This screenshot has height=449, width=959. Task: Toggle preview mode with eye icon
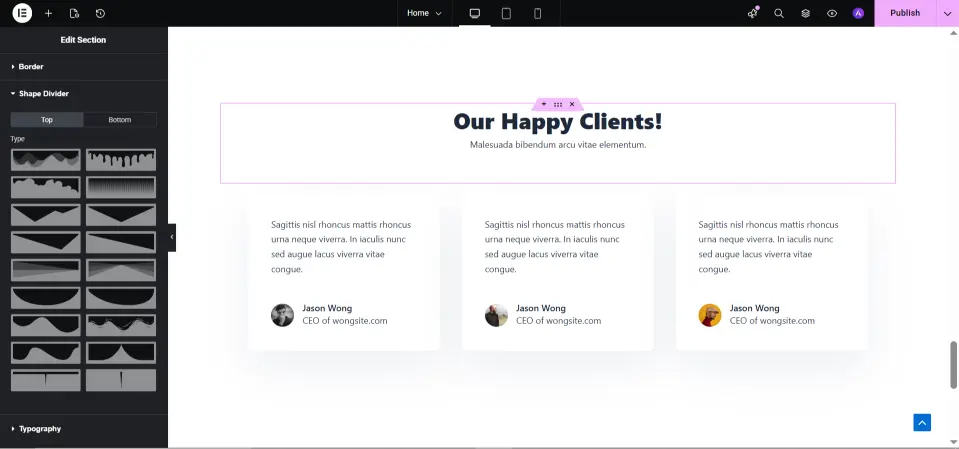[x=832, y=13]
